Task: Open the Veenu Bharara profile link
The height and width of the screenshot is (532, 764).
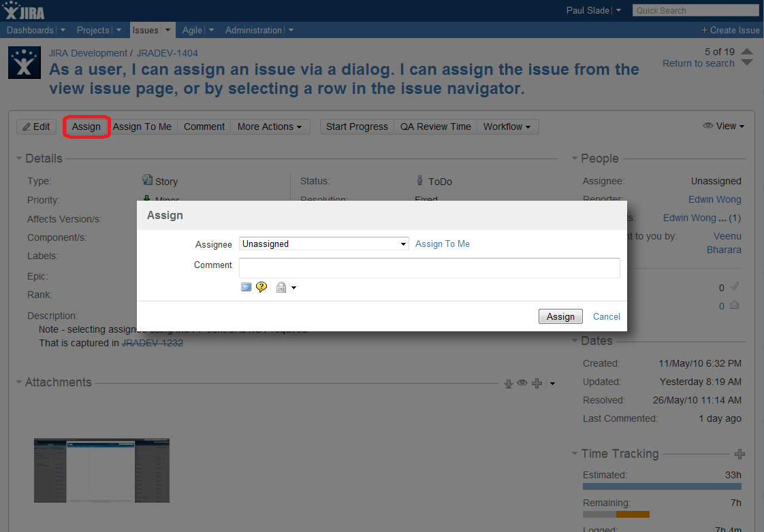Action: [724, 243]
